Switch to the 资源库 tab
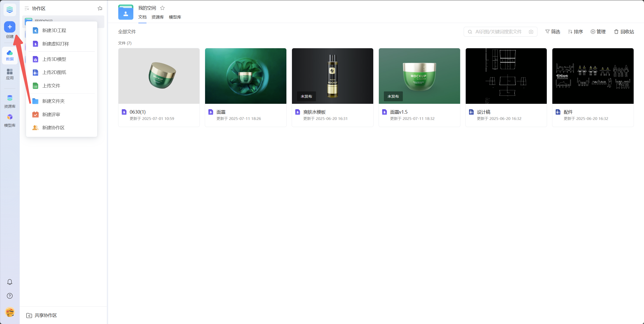The height and width of the screenshot is (324, 644). [157, 17]
